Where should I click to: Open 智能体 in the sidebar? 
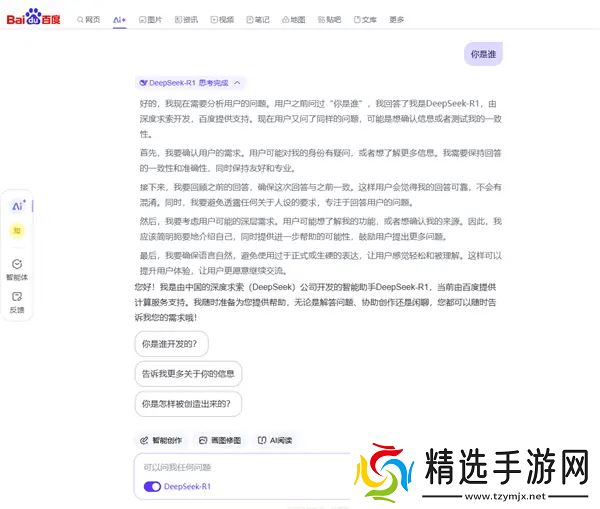pos(17,267)
